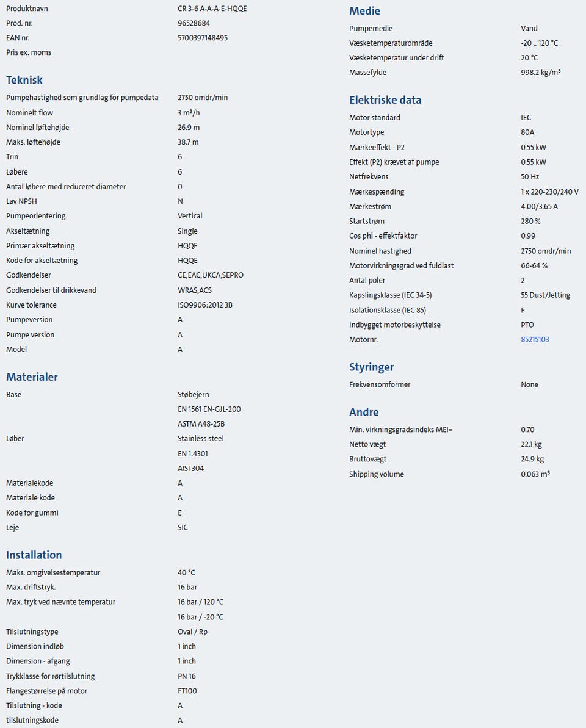
Task: Click the Materialer section heading
Action: pos(32,377)
